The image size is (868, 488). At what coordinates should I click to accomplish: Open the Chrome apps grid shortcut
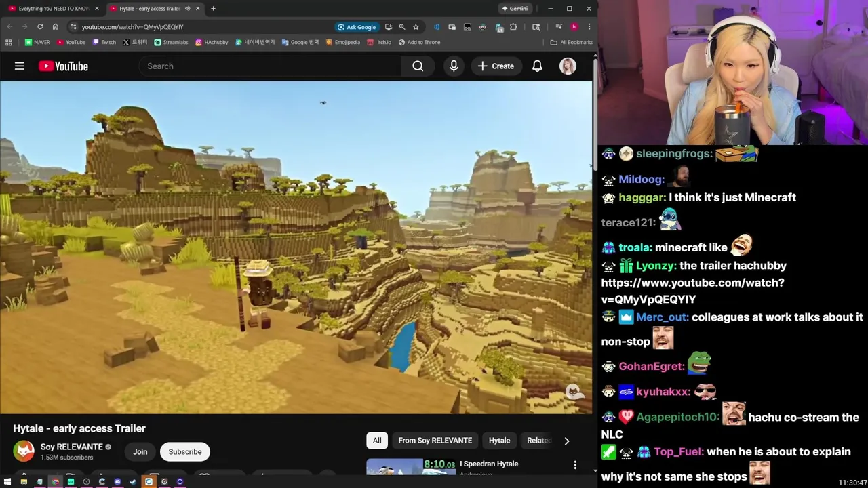tap(8, 42)
